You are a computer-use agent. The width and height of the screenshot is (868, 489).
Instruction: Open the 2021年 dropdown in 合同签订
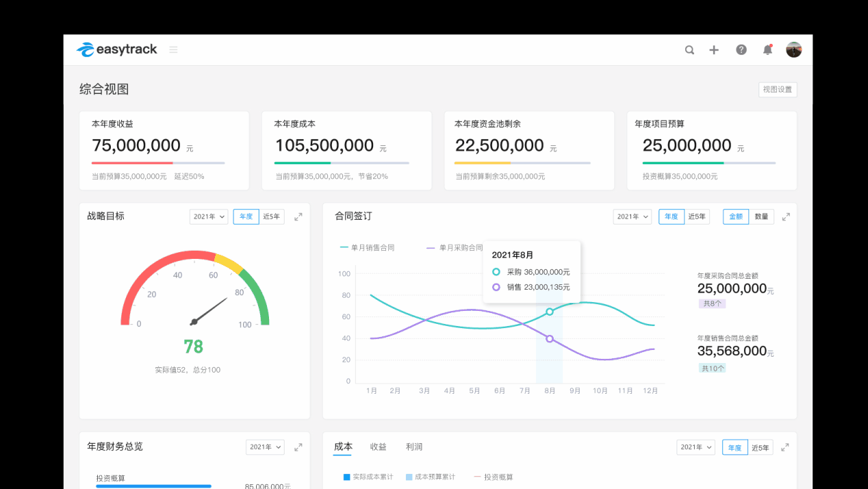click(633, 216)
